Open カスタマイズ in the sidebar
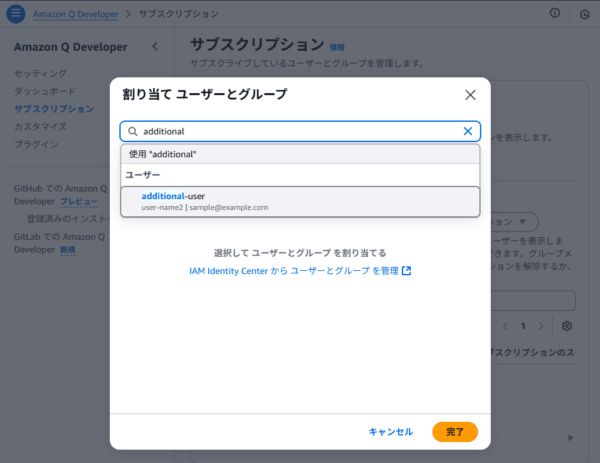Viewport: 600px width, 463px height. 40,127
